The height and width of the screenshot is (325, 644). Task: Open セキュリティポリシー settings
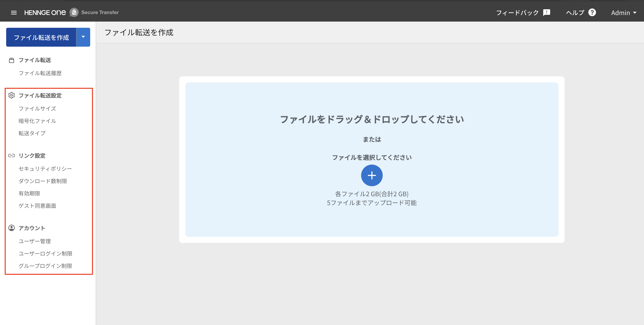click(x=45, y=169)
